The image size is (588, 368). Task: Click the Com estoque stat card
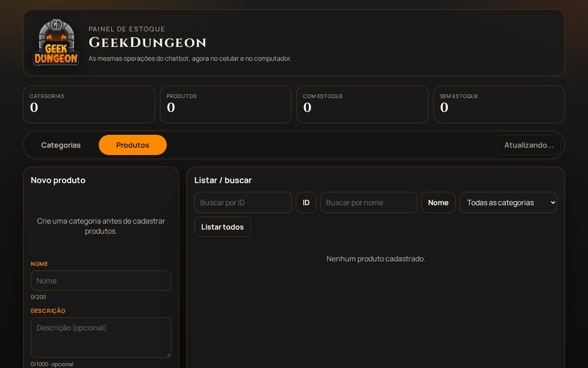coord(362,104)
